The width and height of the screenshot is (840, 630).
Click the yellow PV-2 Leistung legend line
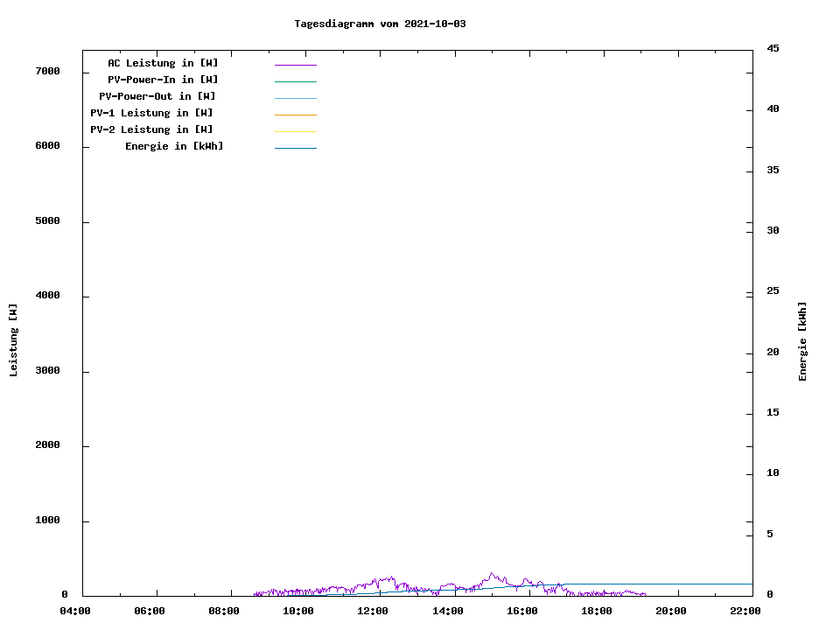[x=296, y=131]
